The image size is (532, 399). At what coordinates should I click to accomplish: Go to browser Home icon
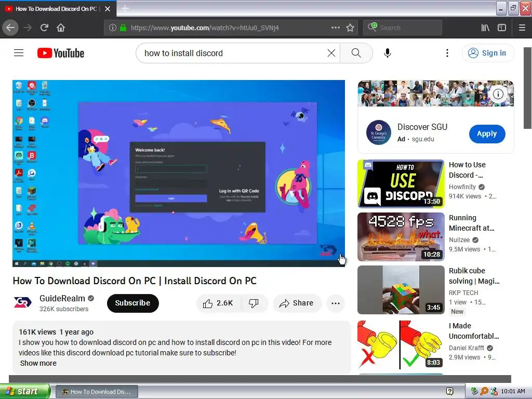(61, 28)
